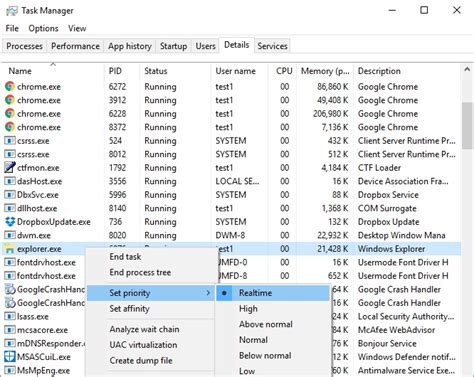Click the chrome.exe icon for PID 8372
This screenshot has width=474, height=377.
point(10,127)
